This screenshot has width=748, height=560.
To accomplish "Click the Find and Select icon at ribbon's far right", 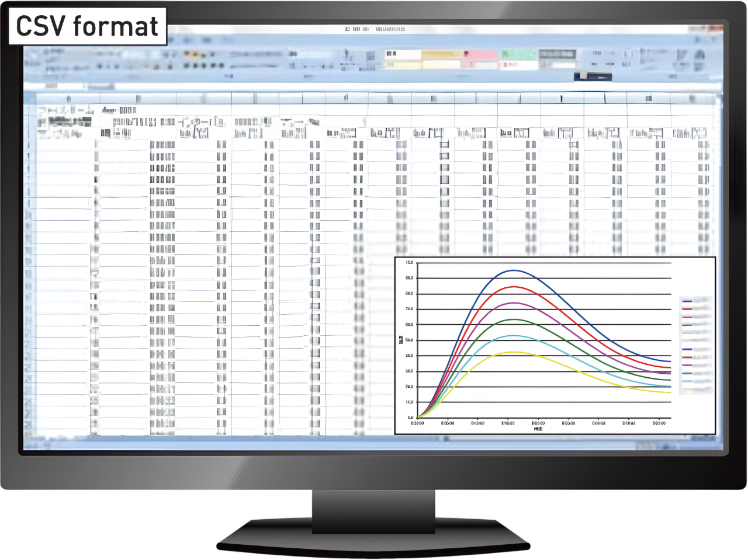I will point(699,56).
